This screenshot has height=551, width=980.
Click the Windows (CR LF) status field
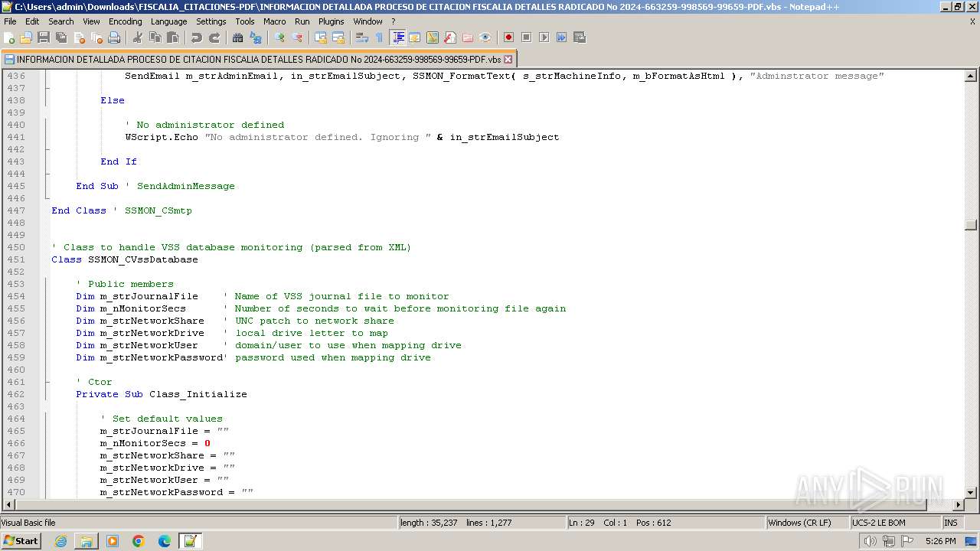[806, 523]
